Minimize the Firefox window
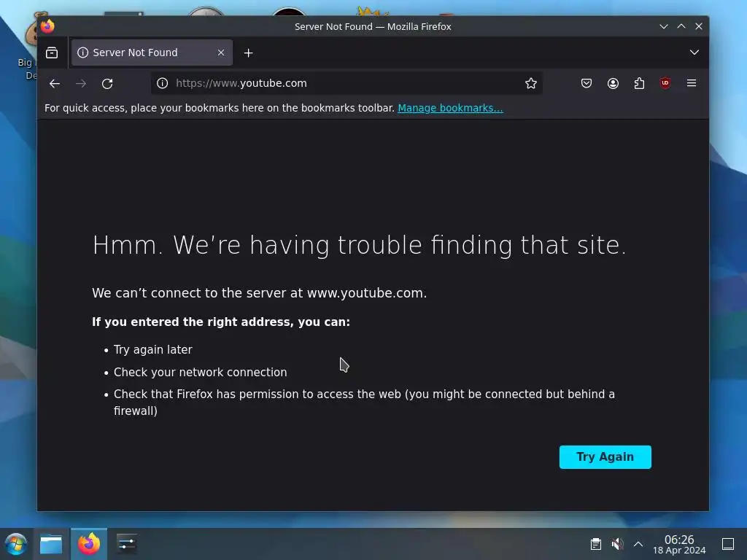747x560 pixels. tap(664, 26)
